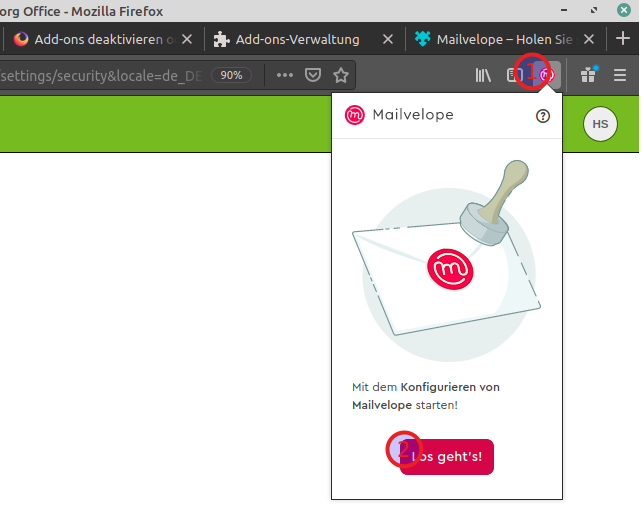
Task: Click the 90% zoom level indicator
Action: point(231,75)
